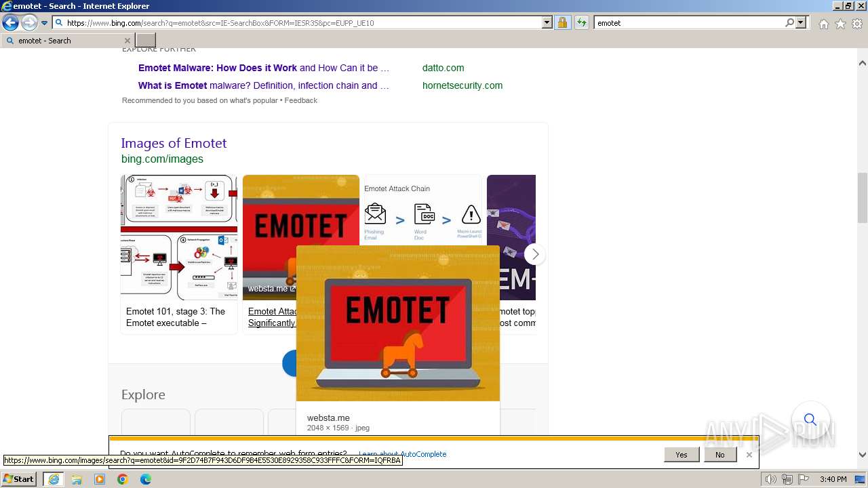Open Emotet 101 infection diagram thumbnail
Image resolution: width=868 pixels, height=488 pixels.
pos(179,237)
